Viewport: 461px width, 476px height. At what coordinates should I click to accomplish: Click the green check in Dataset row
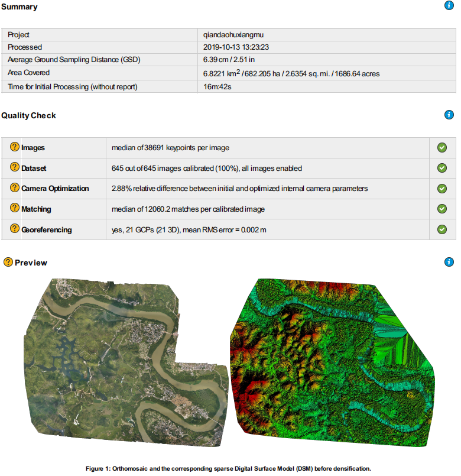click(441, 168)
